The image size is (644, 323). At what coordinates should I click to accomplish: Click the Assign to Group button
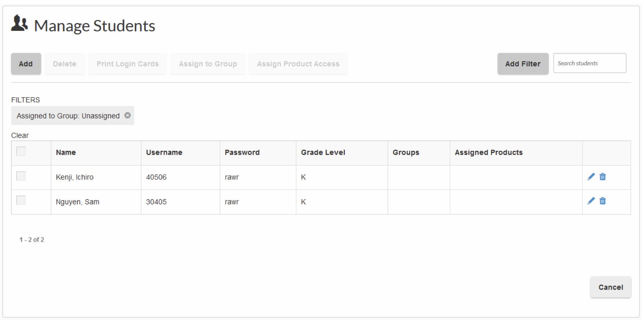208,64
